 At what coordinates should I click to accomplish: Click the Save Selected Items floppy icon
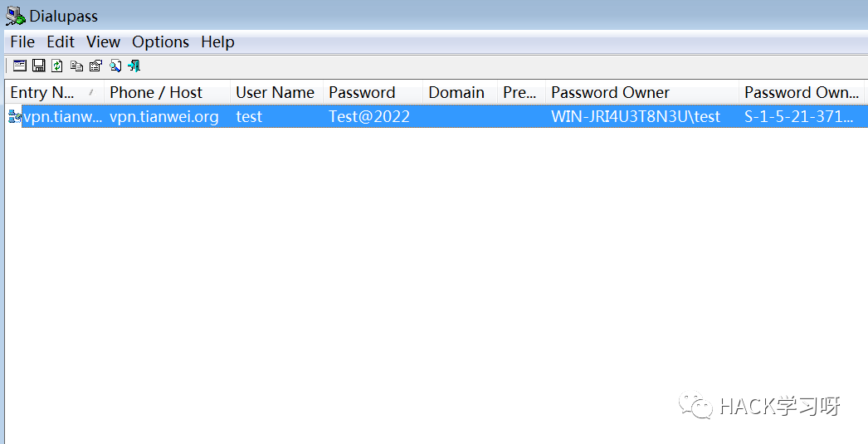point(38,66)
